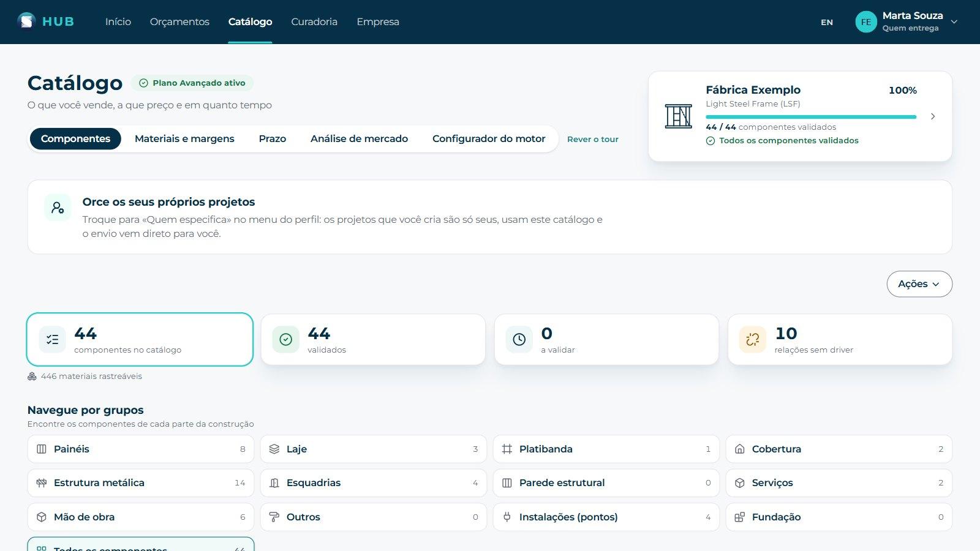Screen dimensions: 980x551
Task: Click the Platibanda grid icon
Action: pos(507,449)
